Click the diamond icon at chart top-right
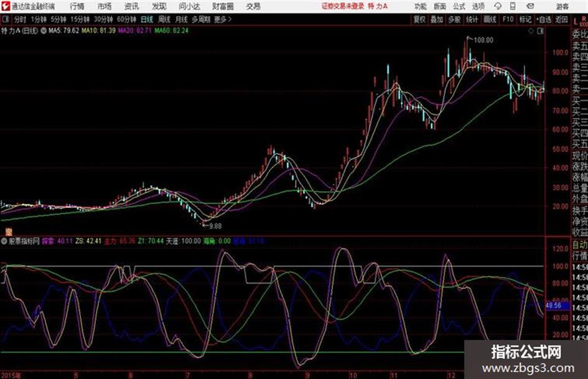The height and width of the screenshot is (379, 588). (x=531, y=31)
